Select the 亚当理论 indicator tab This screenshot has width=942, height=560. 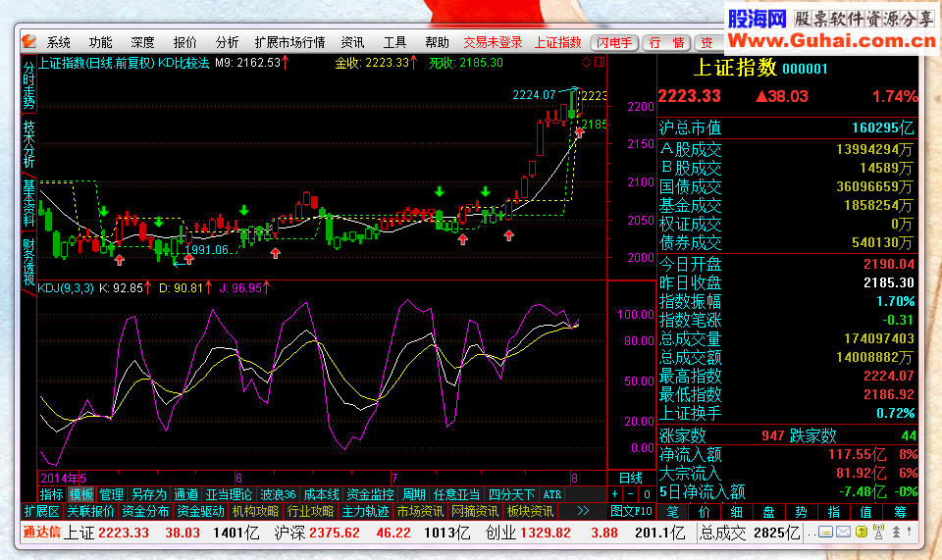tap(229, 494)
